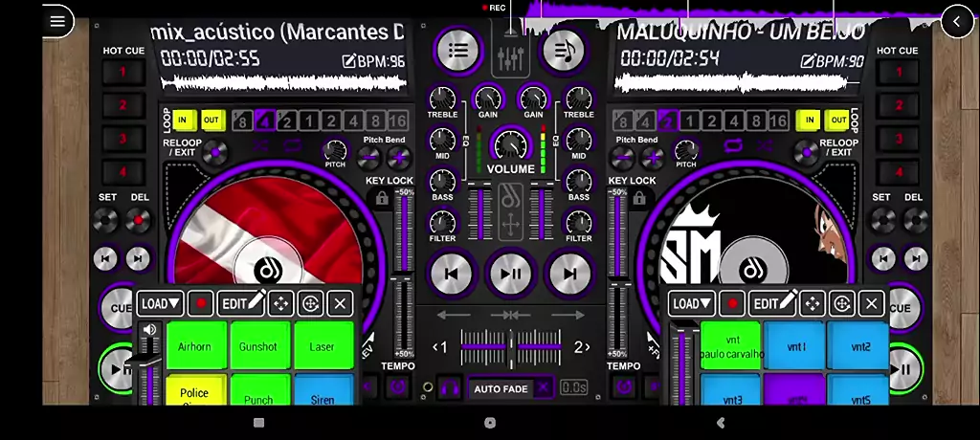
Task: Open the hamburger menu at top left
Action: (57, 20)
